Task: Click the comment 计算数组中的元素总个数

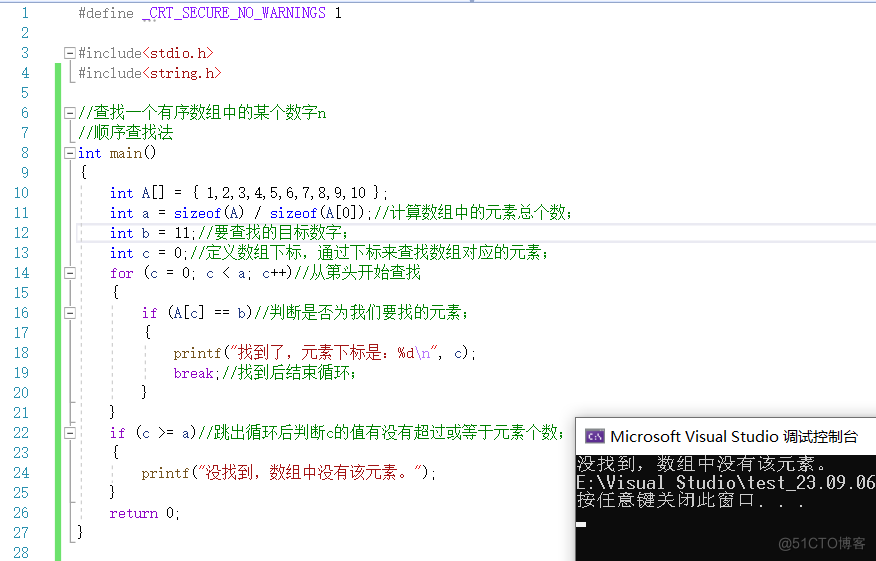Action: click(477, 213)
